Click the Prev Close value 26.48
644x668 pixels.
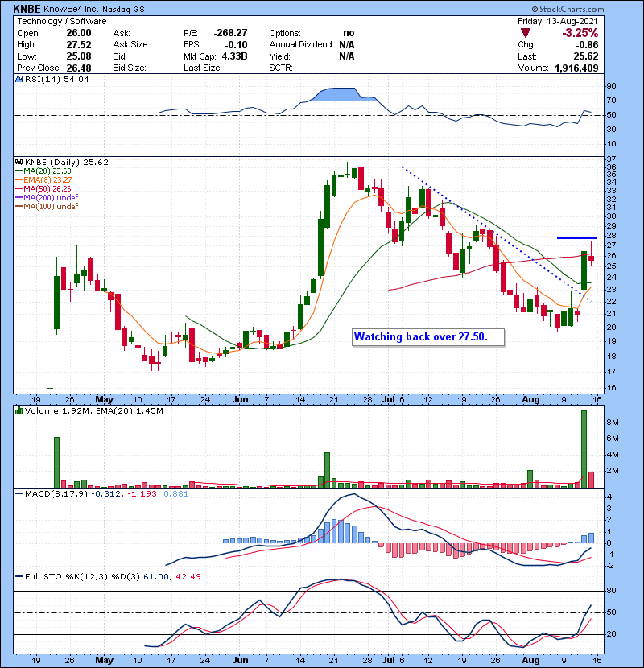(79, 68)
